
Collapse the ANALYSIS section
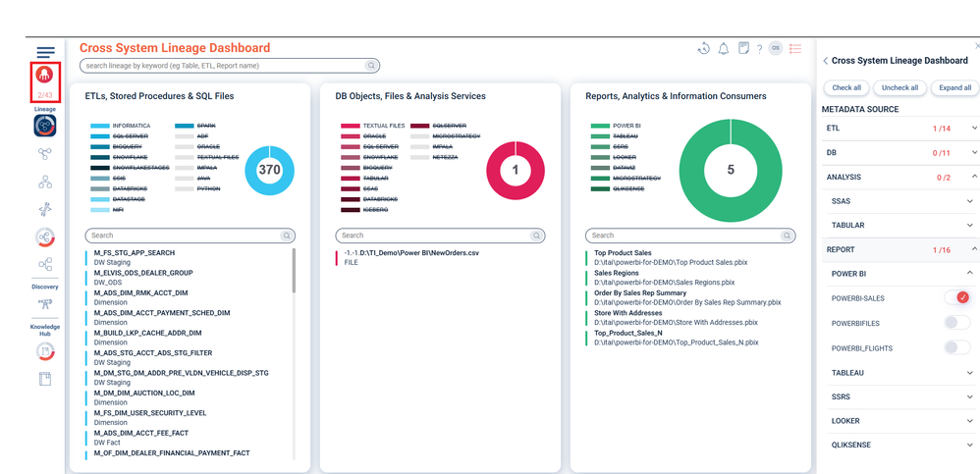coord(899,178)
